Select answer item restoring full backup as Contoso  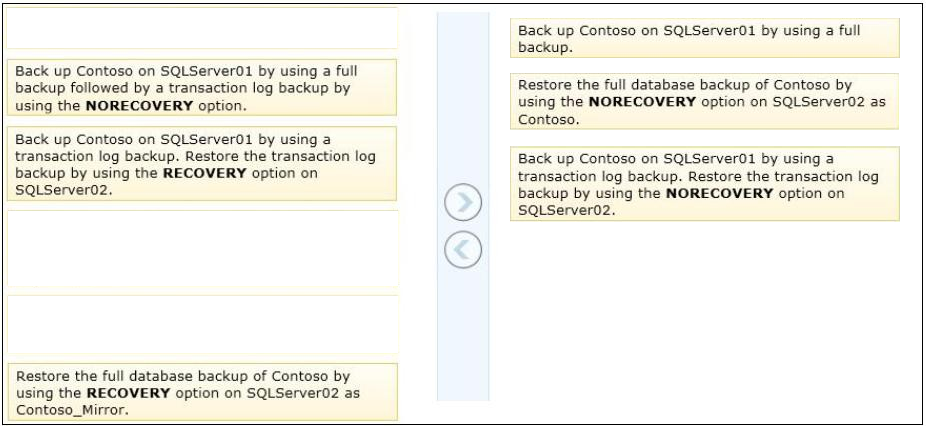pyautogui.click(x=705, y=101)
